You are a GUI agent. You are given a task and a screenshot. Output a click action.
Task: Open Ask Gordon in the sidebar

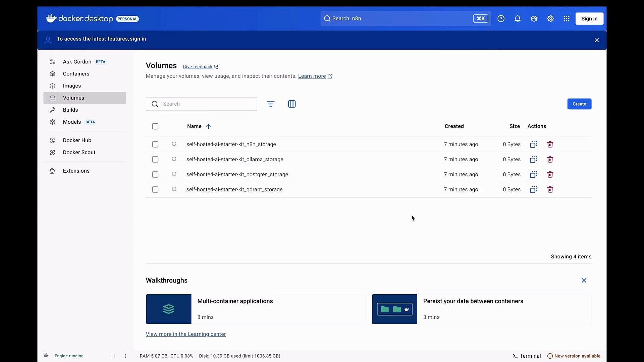click(85, 62)
